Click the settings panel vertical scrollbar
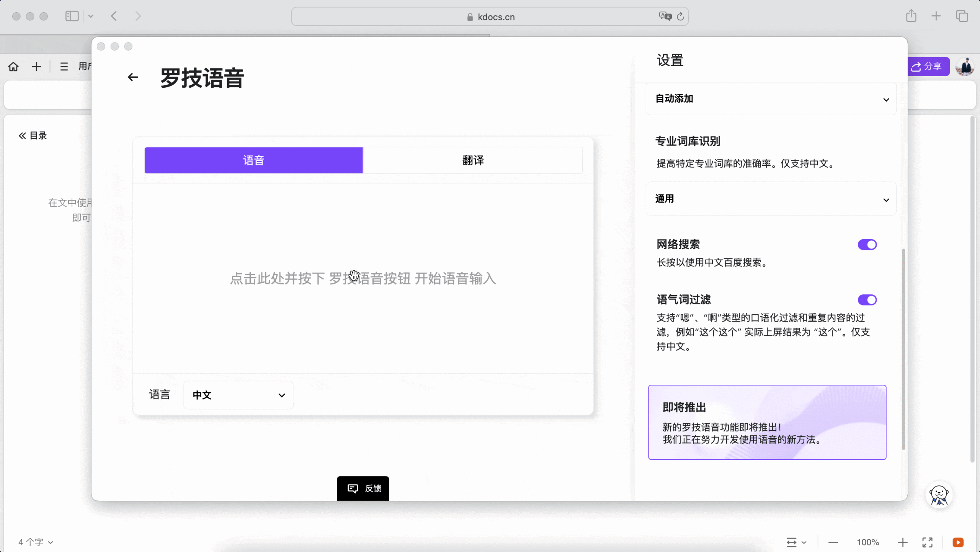The height and width of the screenshot is (552, 980). (903, 348)
